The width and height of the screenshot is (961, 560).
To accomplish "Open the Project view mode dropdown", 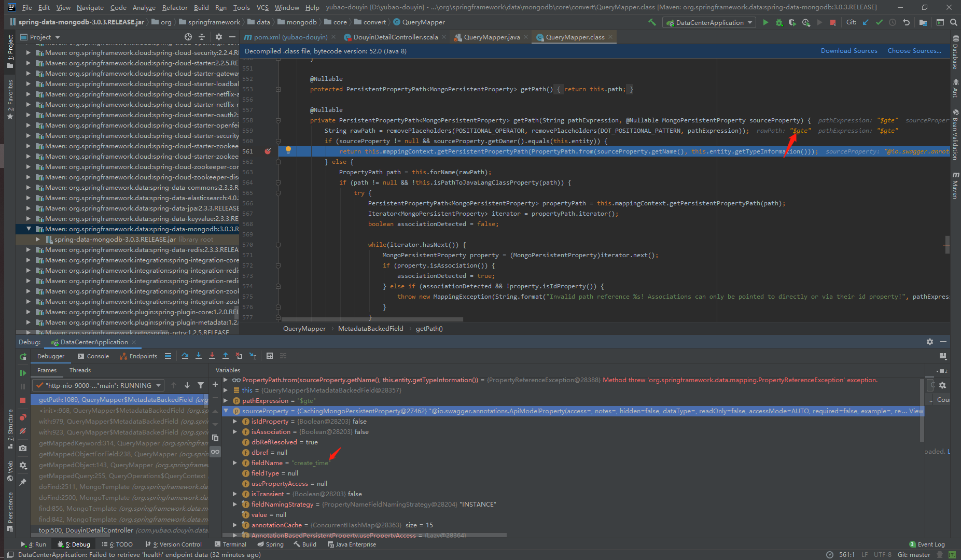I will [40, 37].
